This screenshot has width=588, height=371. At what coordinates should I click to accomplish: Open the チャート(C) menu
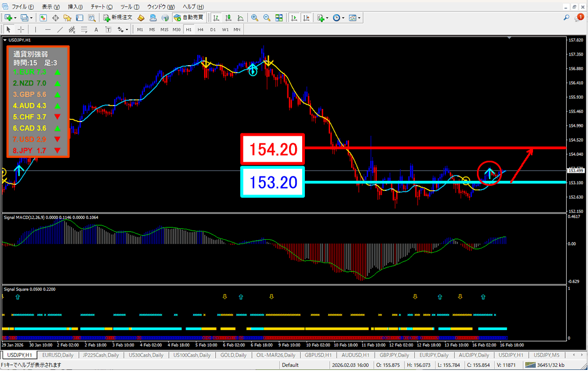click(x=101, y=7)
